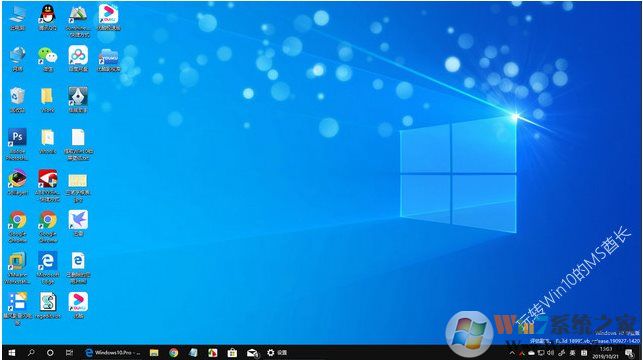Open the blue YOUKU folder shortcut

(x=108, y=59)
